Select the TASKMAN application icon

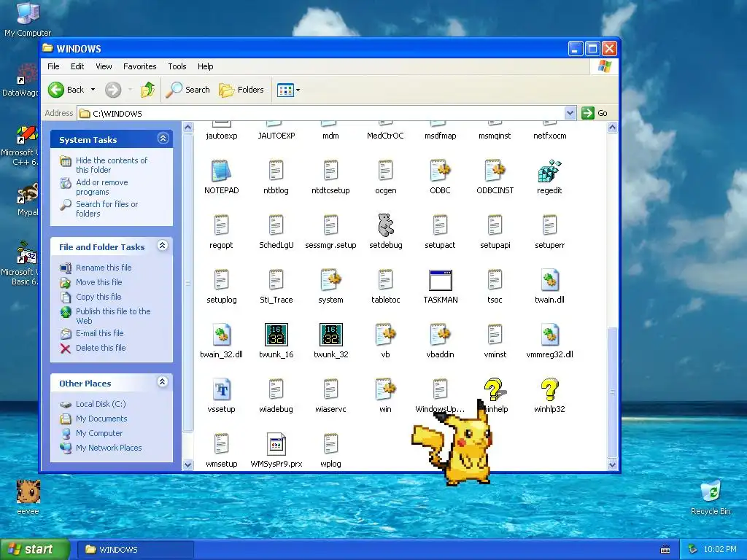440,280
